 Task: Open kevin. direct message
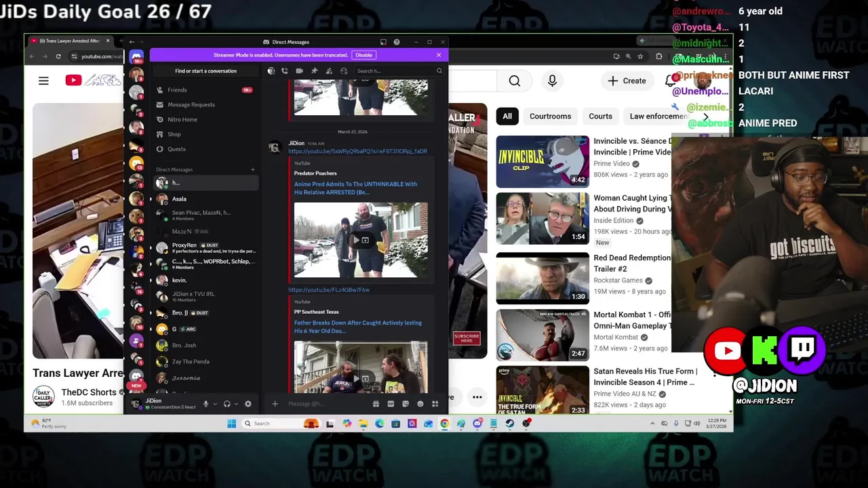tap(205, 281)
